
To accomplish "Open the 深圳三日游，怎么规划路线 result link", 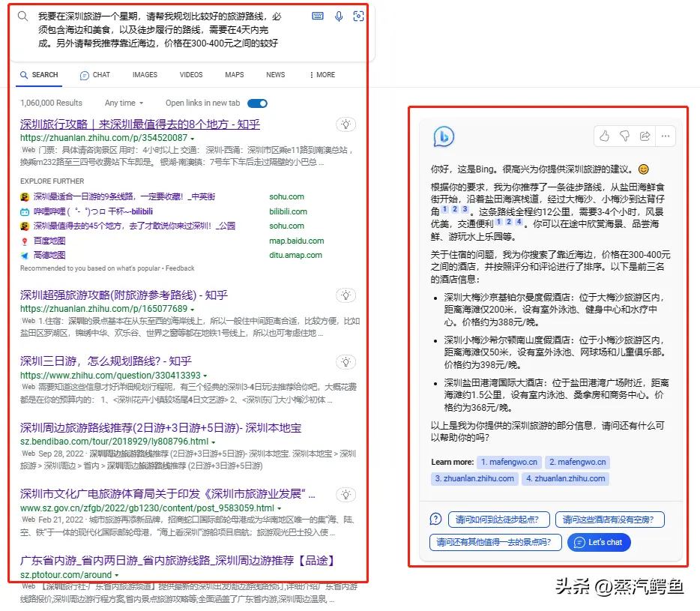I will coord(106,361).
